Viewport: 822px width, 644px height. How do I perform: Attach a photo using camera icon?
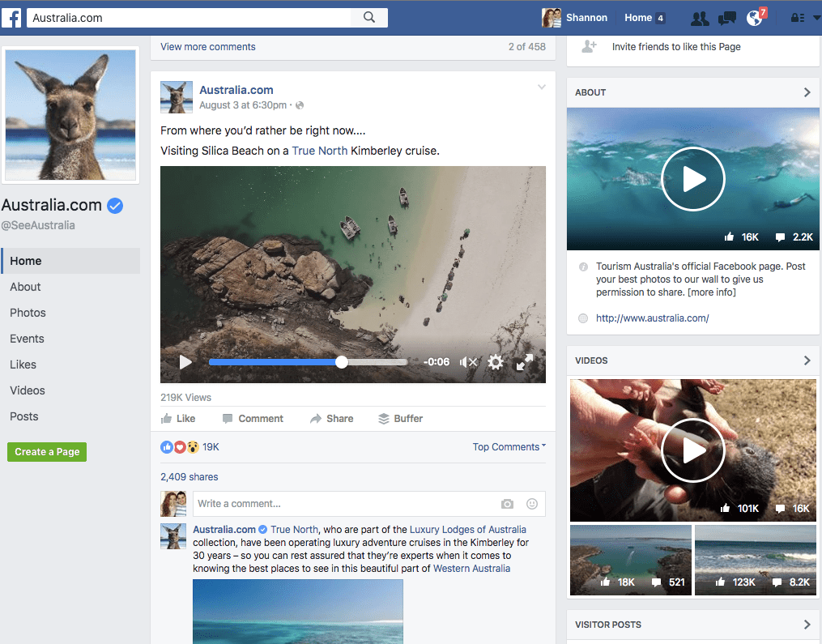(x=507, y=504)
